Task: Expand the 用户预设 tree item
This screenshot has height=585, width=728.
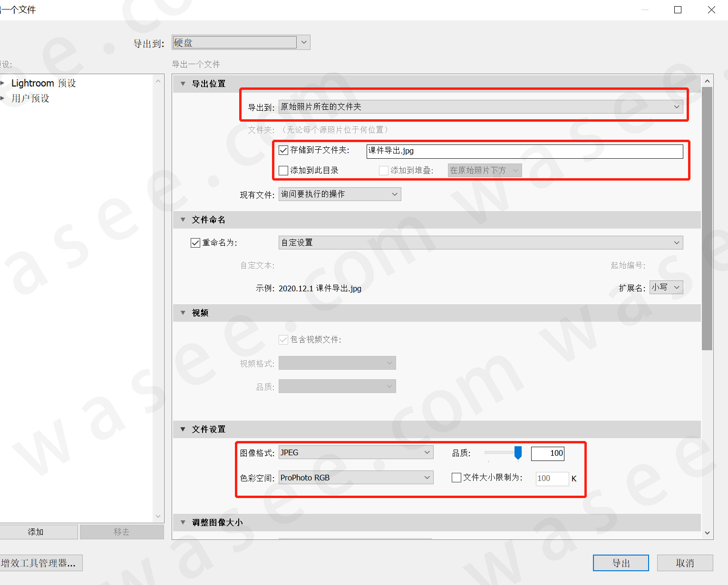Action: [2, 98]
